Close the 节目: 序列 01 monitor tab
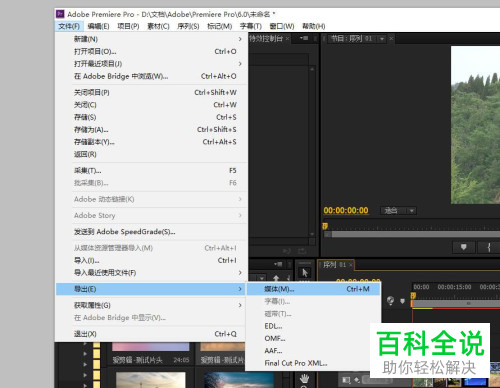Screen dimensions: 500x388 pyautogui.click(x=391, y=39)
